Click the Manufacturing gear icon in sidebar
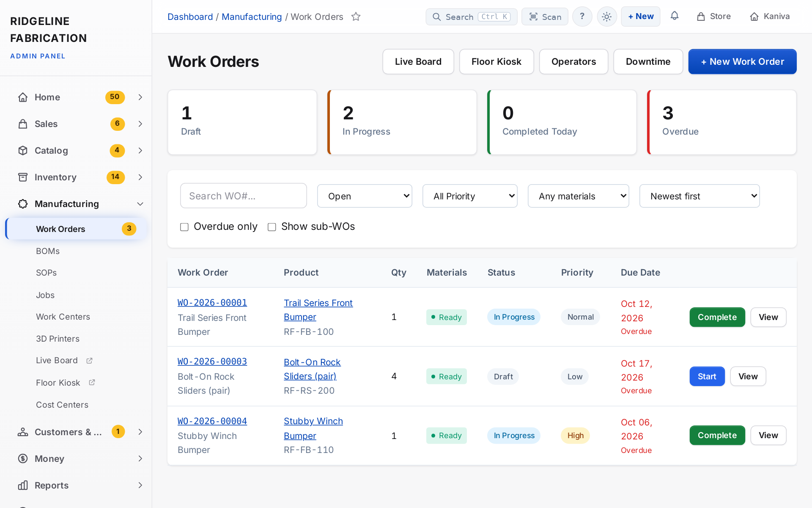Image resolution: width=812 pixels, height=508 pixels. tap(23, 204)
